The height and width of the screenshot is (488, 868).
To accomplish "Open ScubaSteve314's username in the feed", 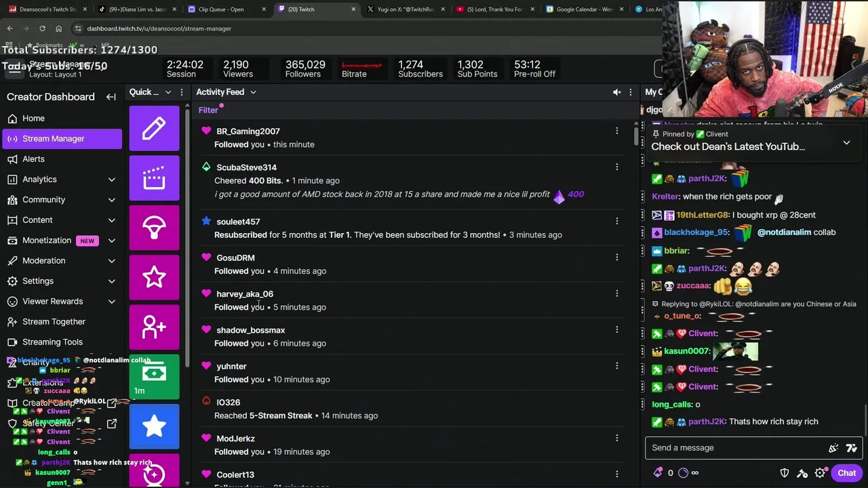I will point(246,167).
